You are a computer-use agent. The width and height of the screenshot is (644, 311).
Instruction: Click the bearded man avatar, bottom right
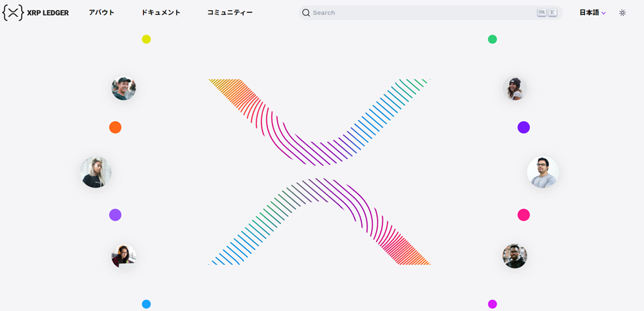(515, 256)
